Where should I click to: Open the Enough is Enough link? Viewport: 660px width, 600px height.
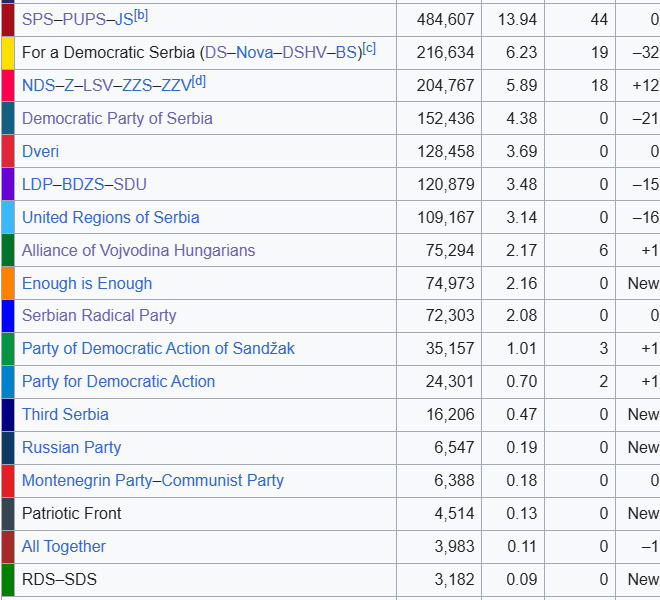pyautogui.click(x=87, y=283)
